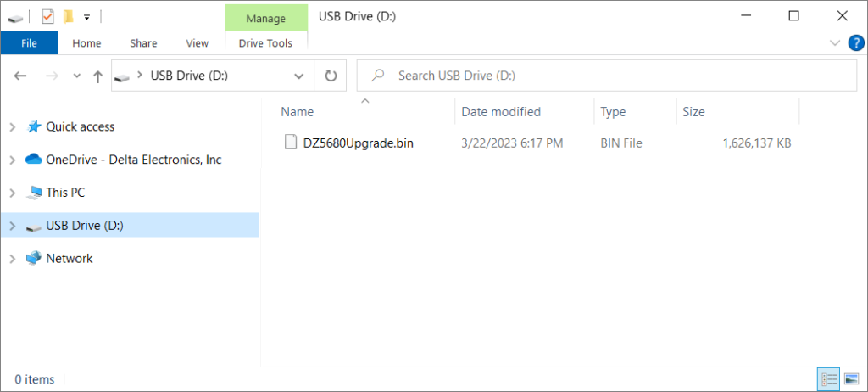Click the date 3/22/2023 6:17 PM

[512, 143]
